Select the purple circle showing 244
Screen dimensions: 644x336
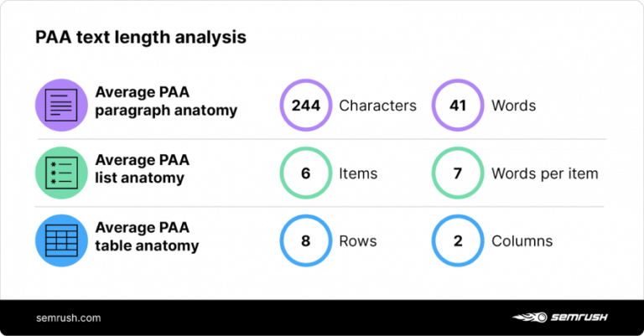pyautogui.click(x=306, y=105)
